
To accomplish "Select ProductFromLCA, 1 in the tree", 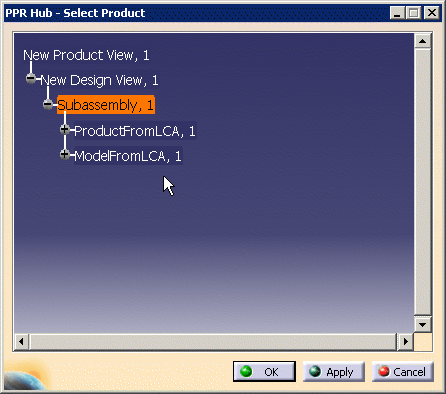I will point(135,131).
